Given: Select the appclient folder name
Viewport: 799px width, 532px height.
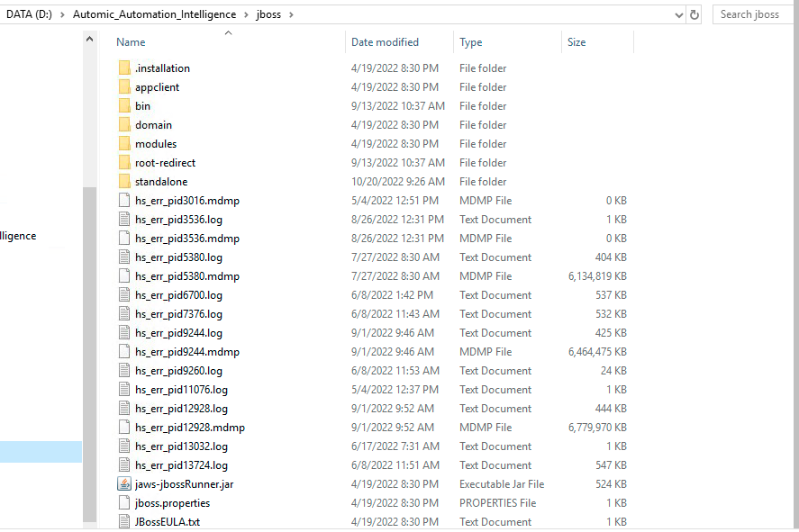Looking at the screenshot, I should (158, 87).
